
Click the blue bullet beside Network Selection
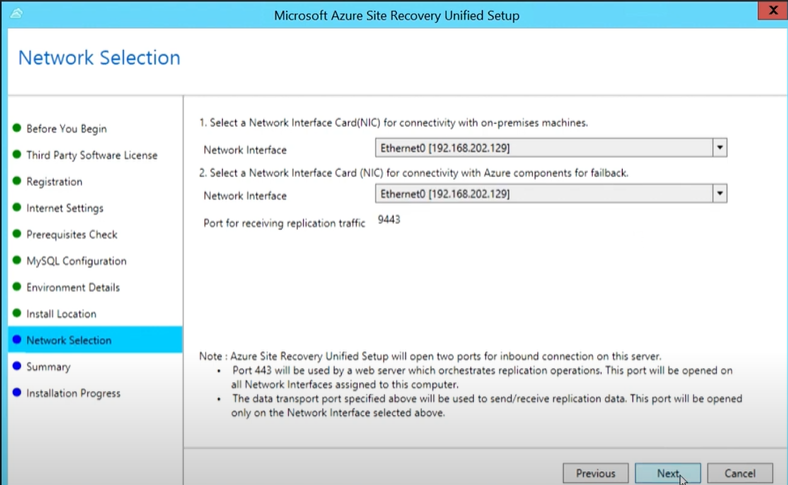pyautogui.click(x=17, y=339)
